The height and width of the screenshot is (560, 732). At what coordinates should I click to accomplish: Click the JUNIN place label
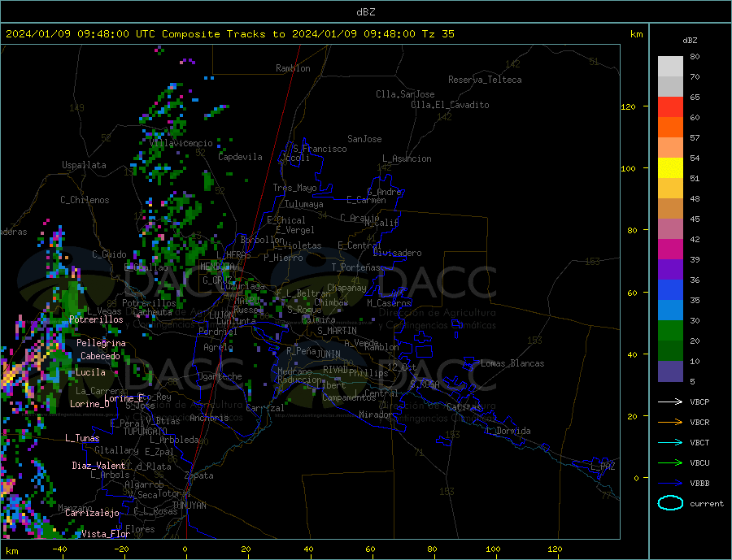click(329, 354)
